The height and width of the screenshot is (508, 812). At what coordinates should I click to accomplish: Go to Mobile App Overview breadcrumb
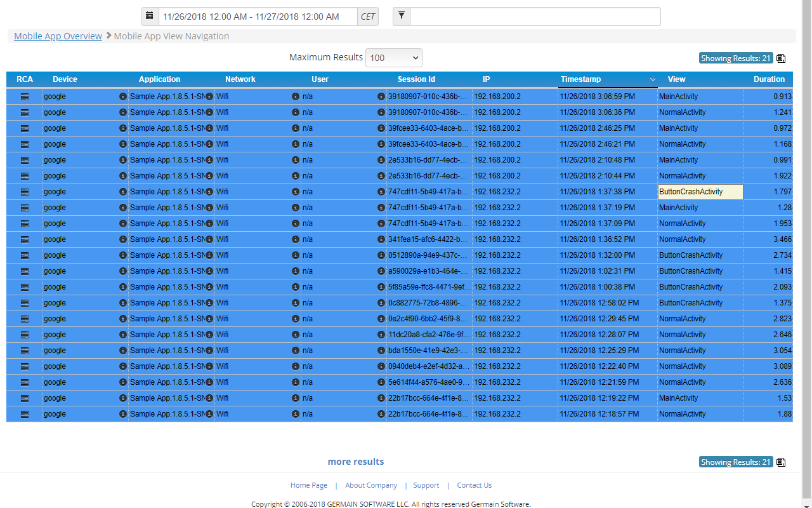[x=58, y=36]
